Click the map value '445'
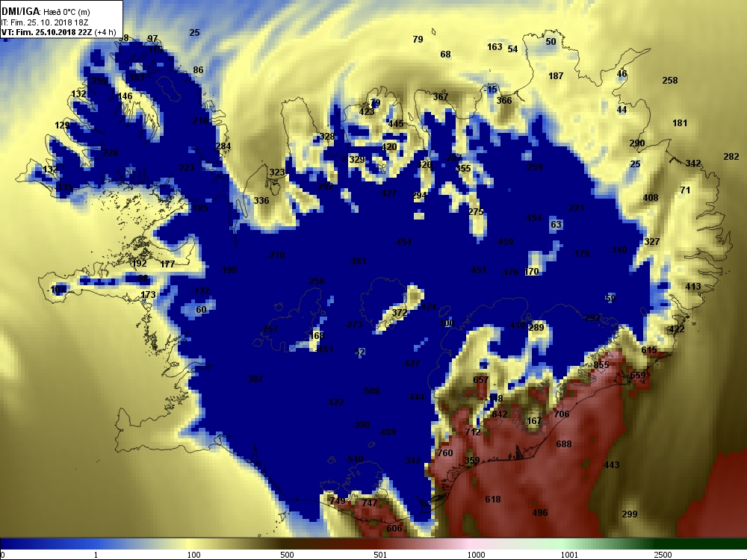The height and width of the screenshot is (560, 747). pyautogui.click(x=396, y=123)
